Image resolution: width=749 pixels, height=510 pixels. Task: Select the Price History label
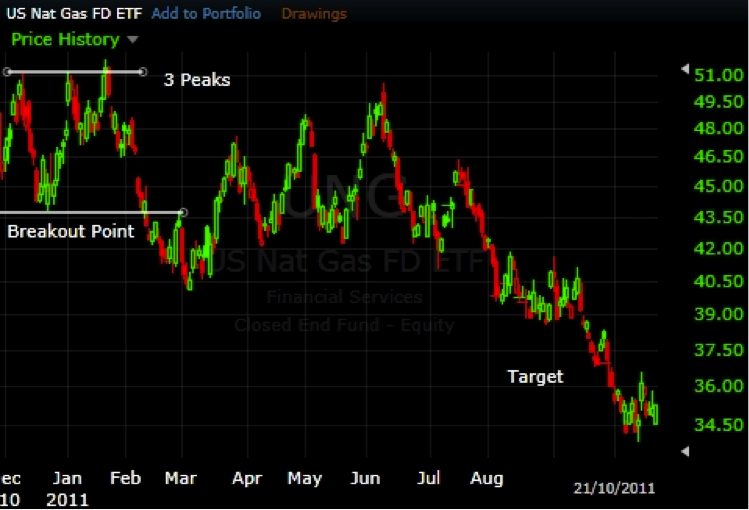click(x=65, y=40)
